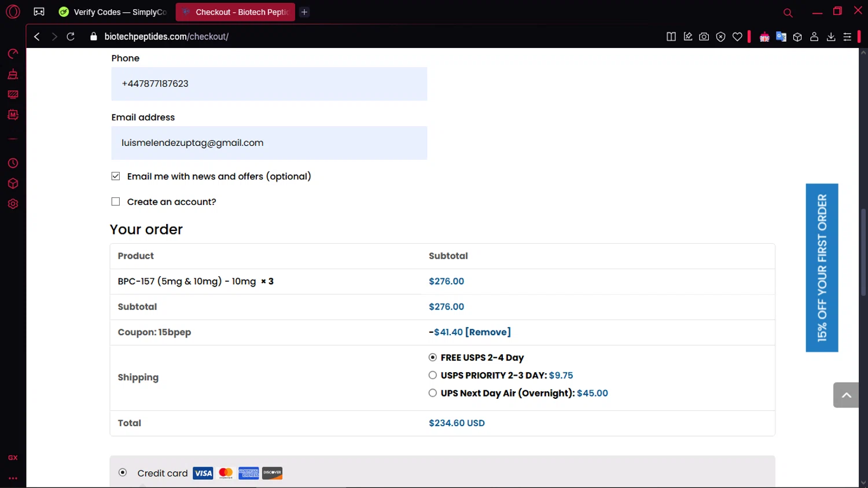Open the monitor-shaped icon in sidebar
Viewport: 868px width, 488px height.
[13, 94]
